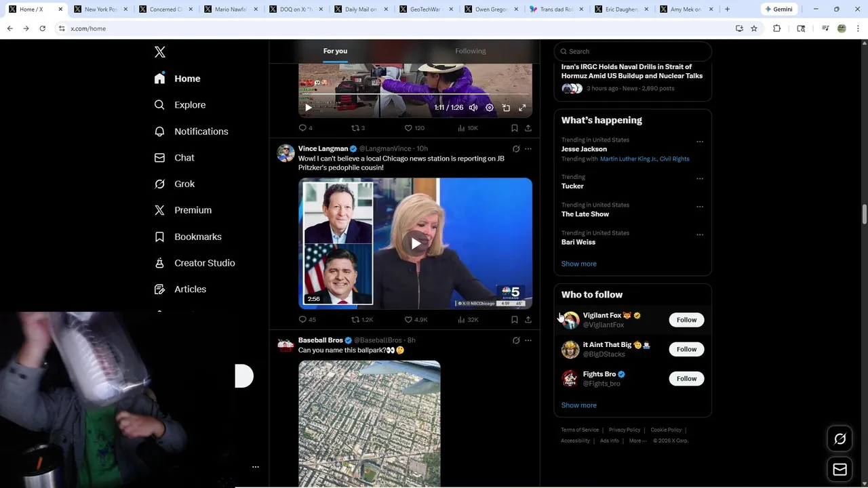Open top video settings gear

click(x=490, y=107)
